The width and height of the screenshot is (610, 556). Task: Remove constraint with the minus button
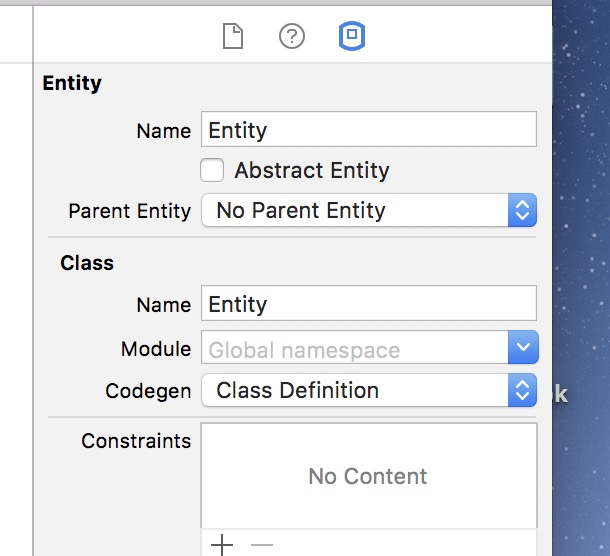262,545
